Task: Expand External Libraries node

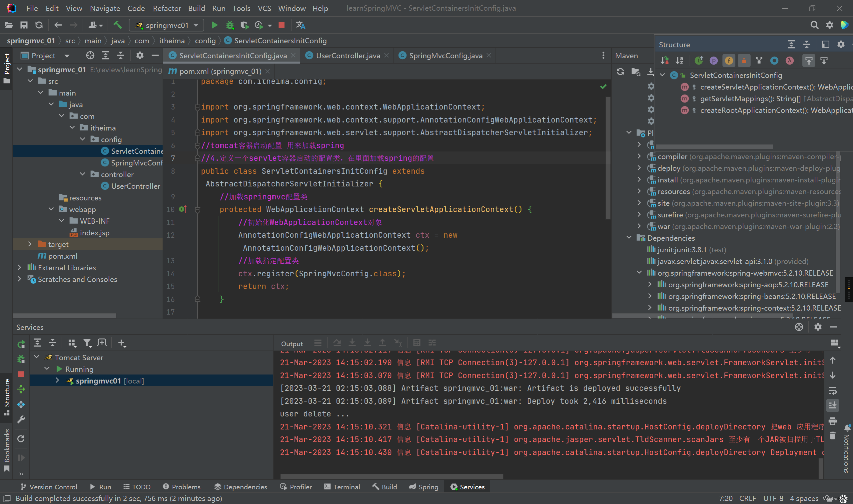Action: 19,268
